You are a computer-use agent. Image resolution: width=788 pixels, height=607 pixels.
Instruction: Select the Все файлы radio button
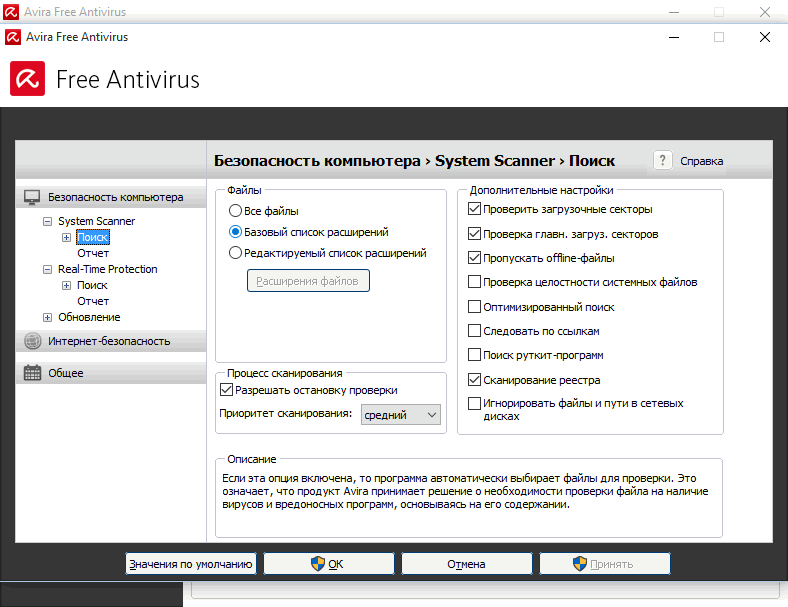(x=235, y=211)
